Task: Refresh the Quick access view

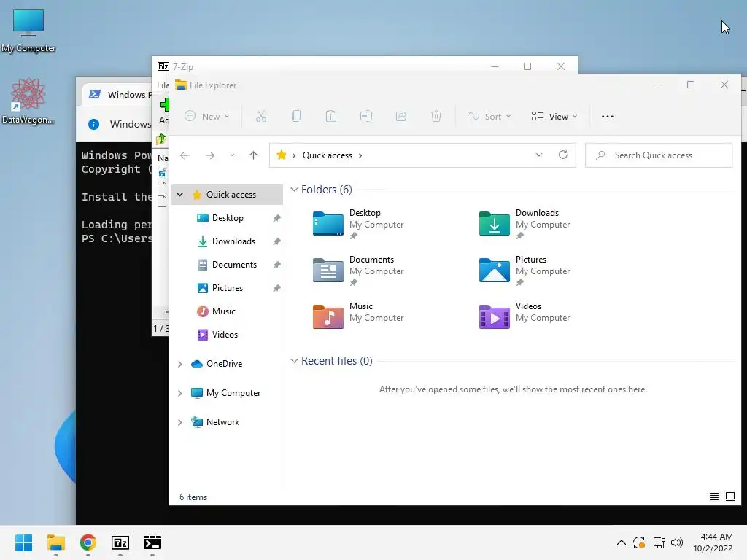Action: [563, 155]
